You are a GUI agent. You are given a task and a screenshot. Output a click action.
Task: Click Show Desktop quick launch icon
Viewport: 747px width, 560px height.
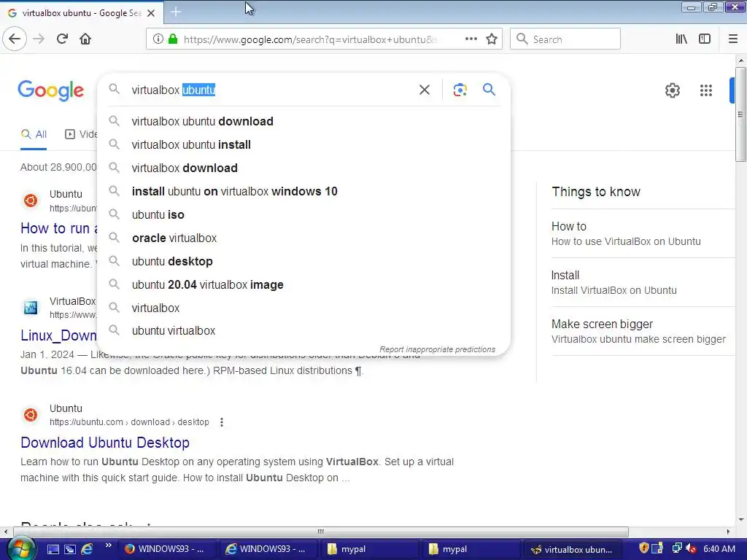pyautogui.click(x=53, y=549)
